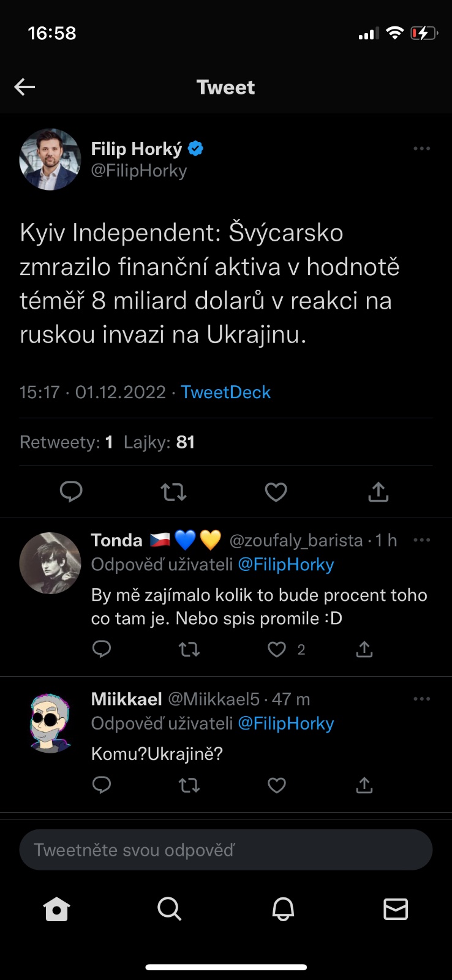Open more options for Filip Horký's tweet
The width and height of the screenshot is (452, 980).
tap(421, 149)
